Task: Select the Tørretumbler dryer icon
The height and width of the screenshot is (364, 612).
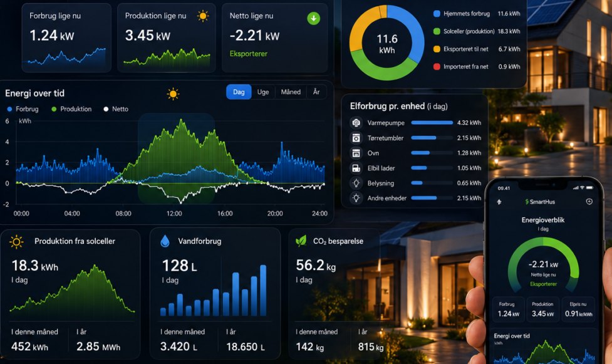Action: tap(356, 138)
